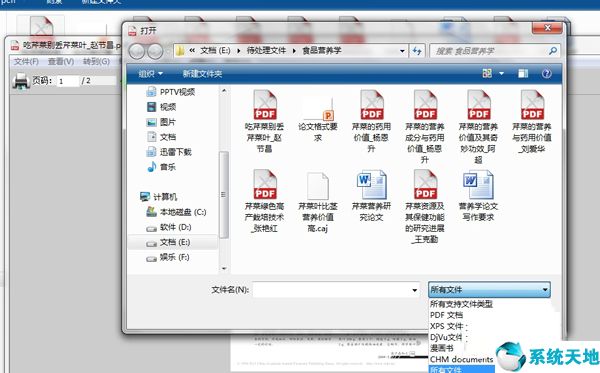Choose CHM documents file type option
This screenshot has height=373, width=600.
pyautogui.click(x=461, y=359)
